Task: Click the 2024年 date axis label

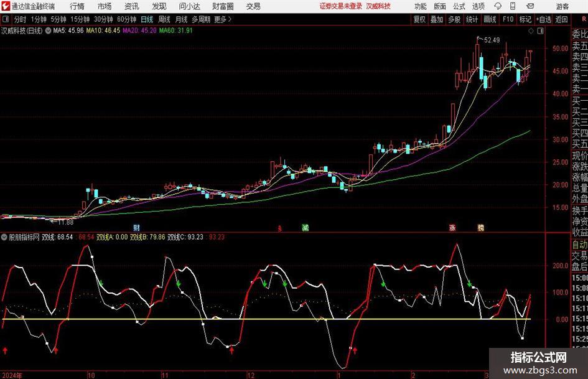Action: [12, 375]
